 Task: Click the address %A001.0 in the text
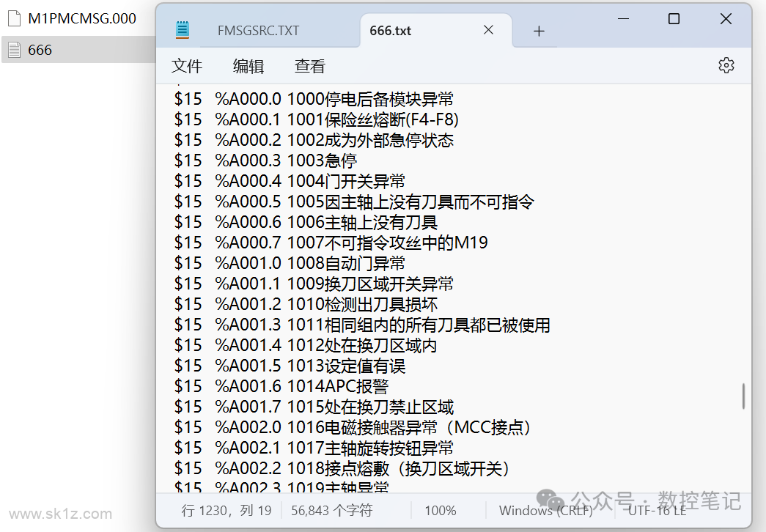(x=248, y=263)
